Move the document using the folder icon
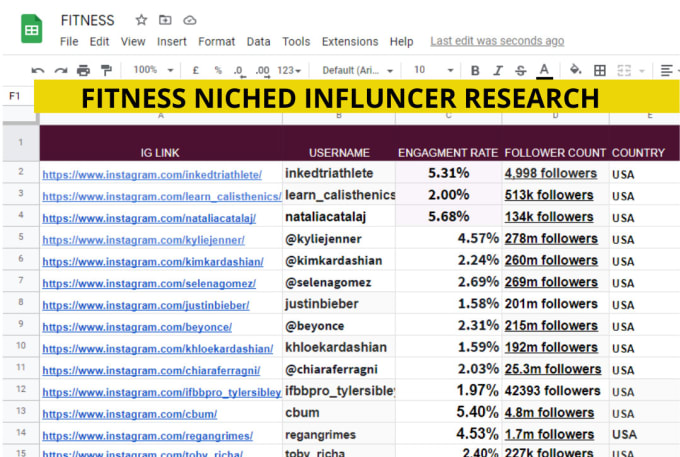Screen dimensions: 680x457 165,20
